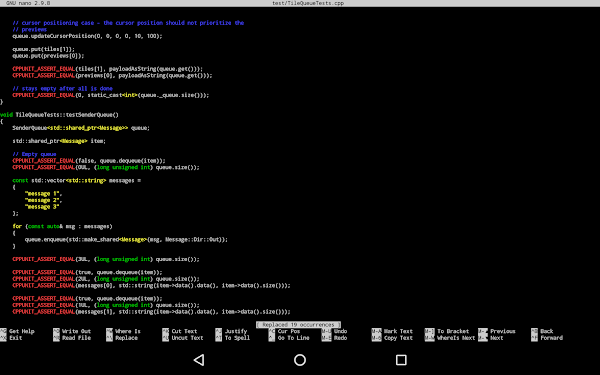Click the assert line with static_cast<int>

pos(111,95)
